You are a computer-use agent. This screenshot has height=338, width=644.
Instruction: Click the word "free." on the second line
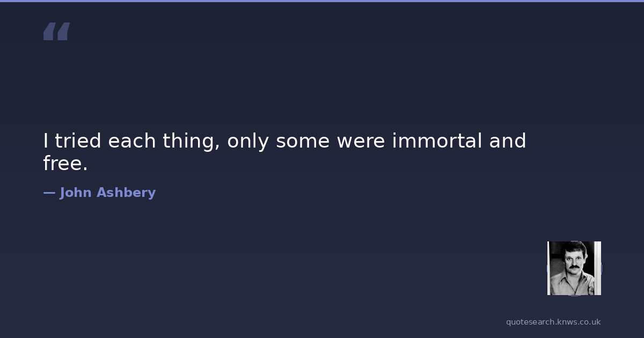pyautogui.click(x=65, y=164)
